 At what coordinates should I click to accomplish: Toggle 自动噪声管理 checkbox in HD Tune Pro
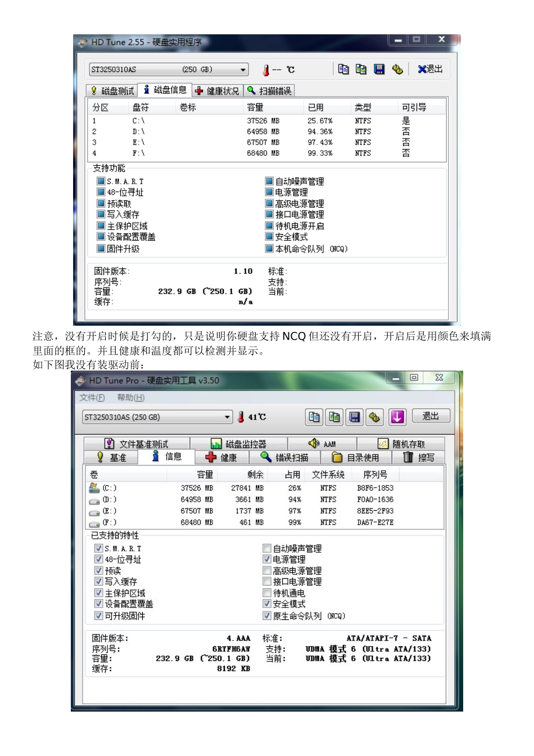pos(267,548)
